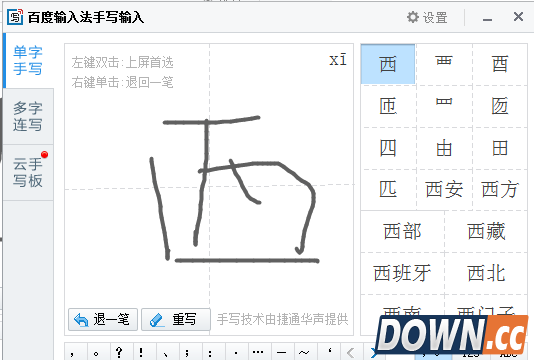Click 重写 rewrite button

click(176, 319)
